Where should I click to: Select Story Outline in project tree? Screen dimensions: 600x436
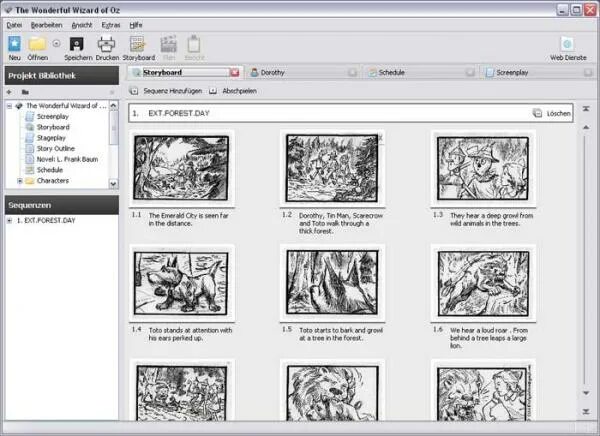[55, 149]
